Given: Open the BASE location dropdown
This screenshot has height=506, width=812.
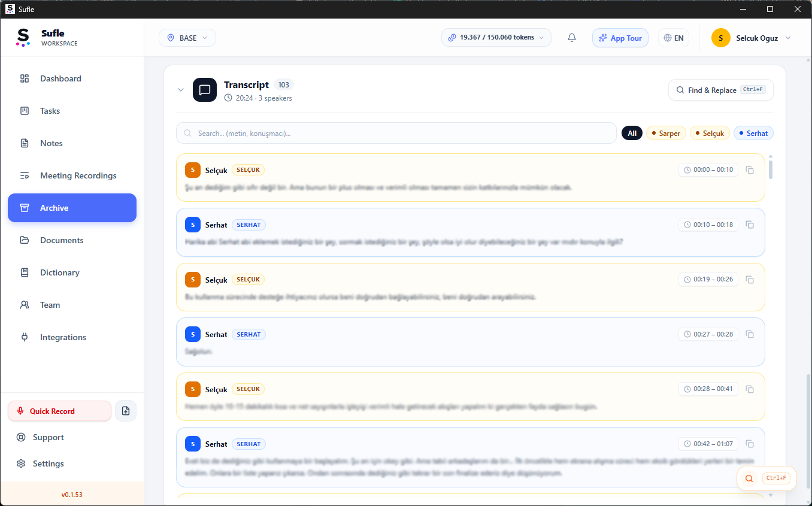Looking at the screenshot, I should point(187,38).
